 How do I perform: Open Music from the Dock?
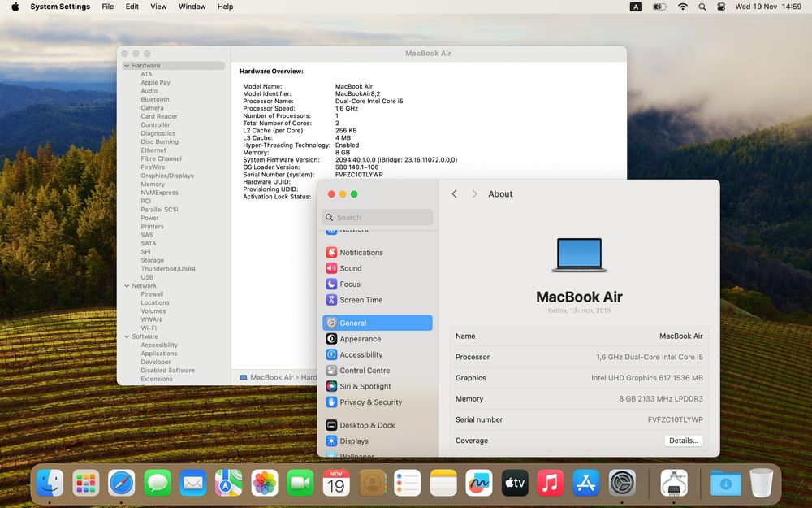pos(551,483)
